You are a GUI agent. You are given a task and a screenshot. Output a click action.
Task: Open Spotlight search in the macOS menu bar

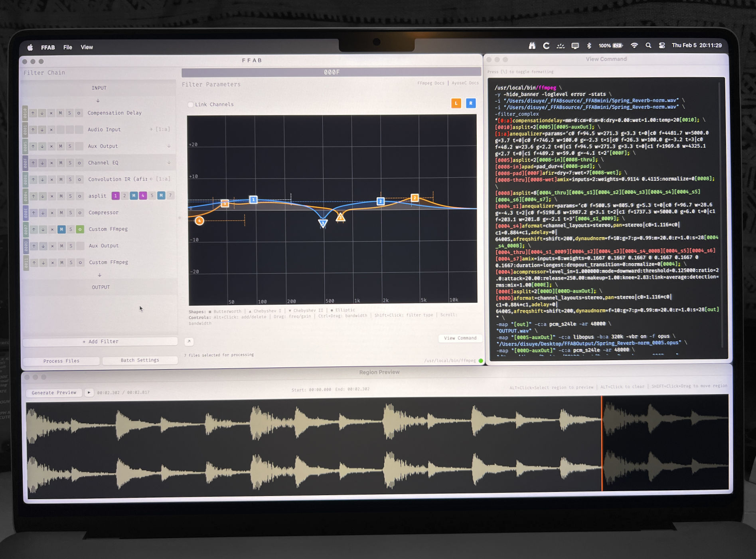tap(648, 46)
